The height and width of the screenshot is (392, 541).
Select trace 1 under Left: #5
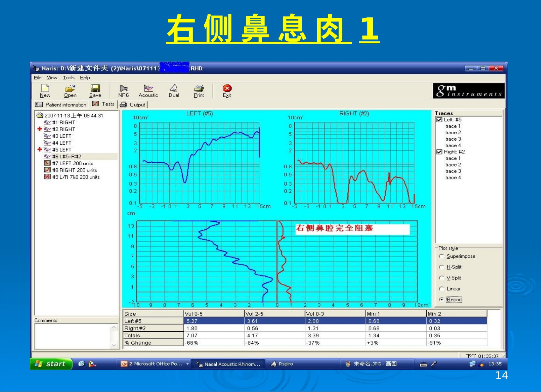tap(453, 126)
